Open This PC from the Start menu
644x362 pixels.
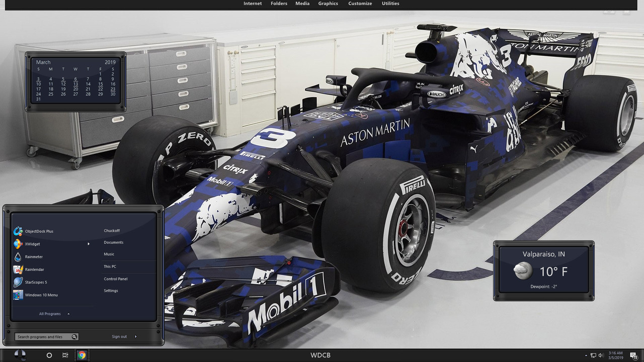[x=110, y=266]
